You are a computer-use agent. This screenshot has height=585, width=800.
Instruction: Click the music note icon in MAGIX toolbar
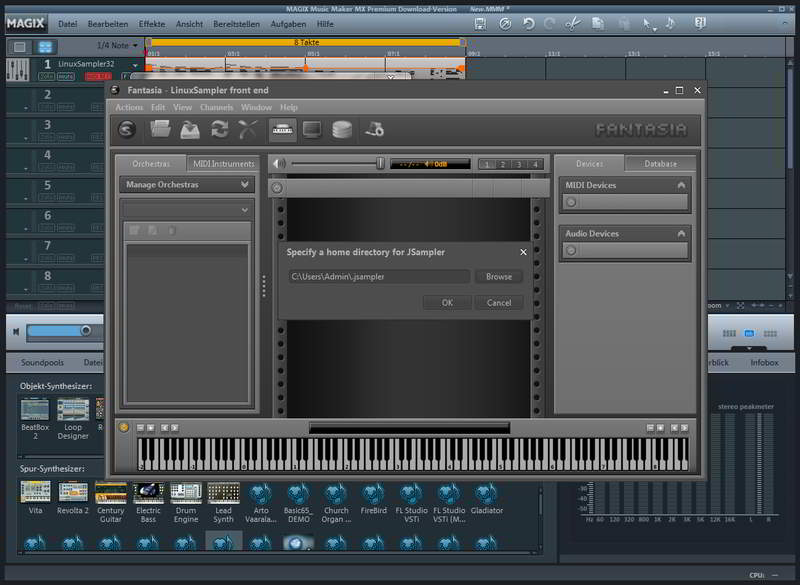click(x=670, y=23)
